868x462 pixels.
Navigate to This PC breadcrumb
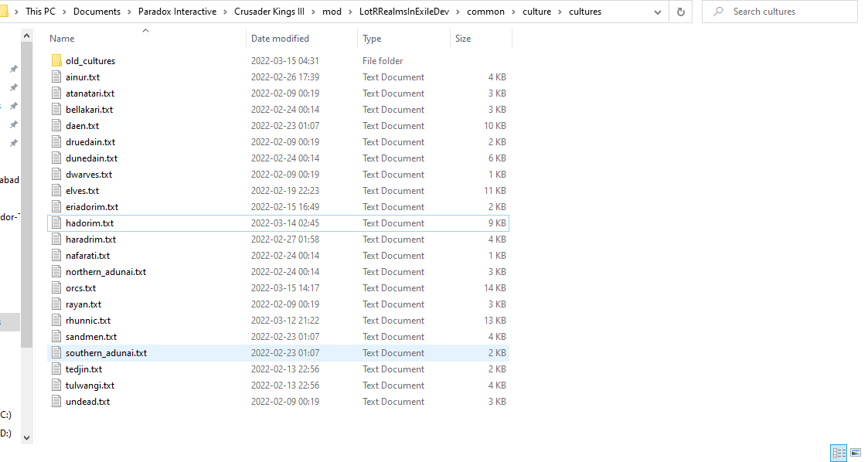(40, 12)
